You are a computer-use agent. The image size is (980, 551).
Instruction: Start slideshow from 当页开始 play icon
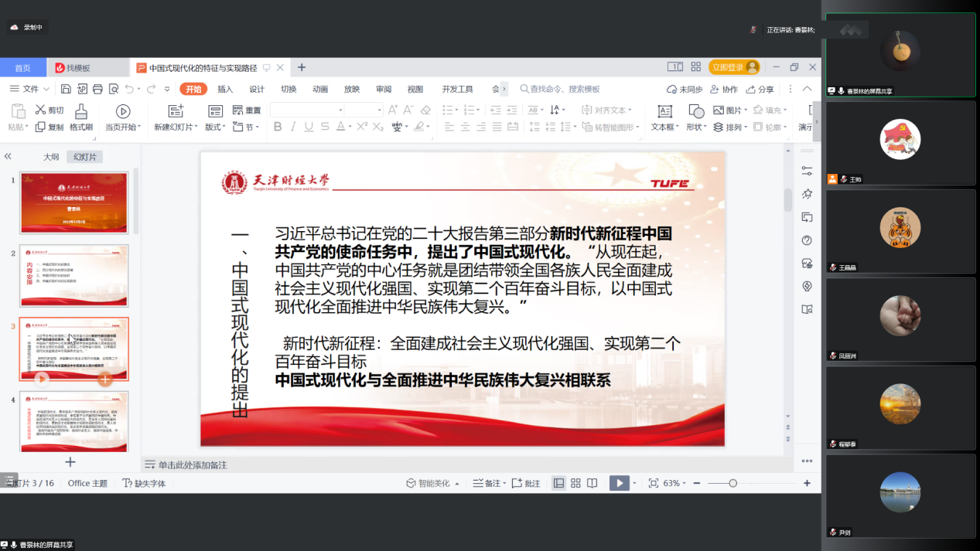(122, 111)
